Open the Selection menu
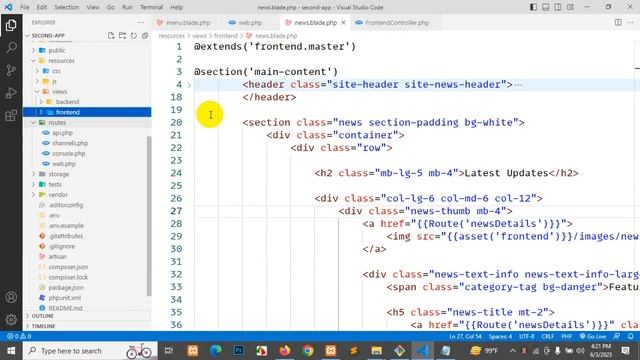The image size is (640, 360). [67, 7]
